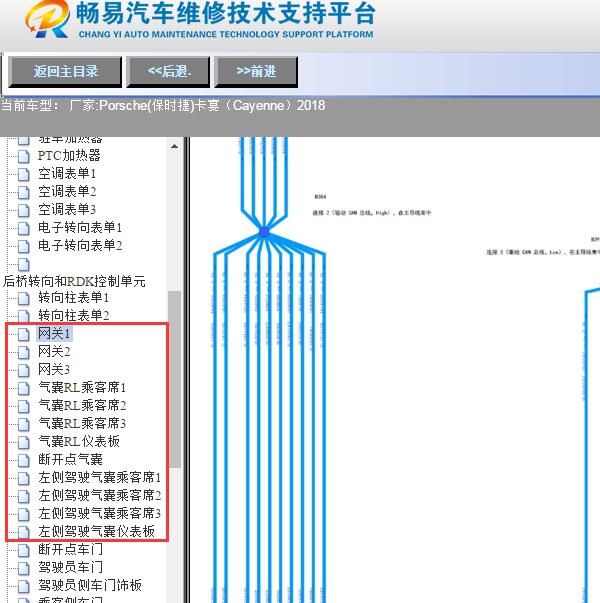600x603 pixels.
Task: Click the page icon next to 空调表单2
Action: click(24, 193)
